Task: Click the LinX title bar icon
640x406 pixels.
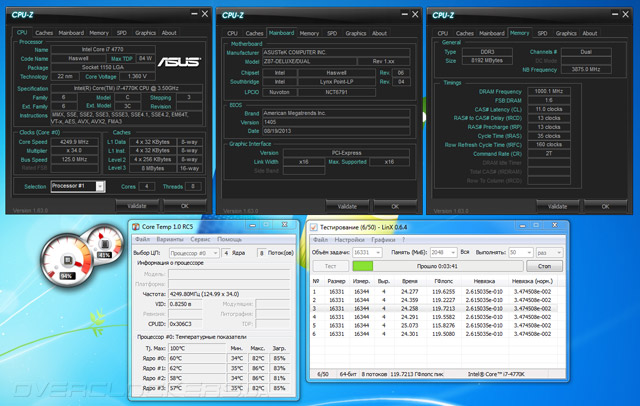Action: point(314,227)
